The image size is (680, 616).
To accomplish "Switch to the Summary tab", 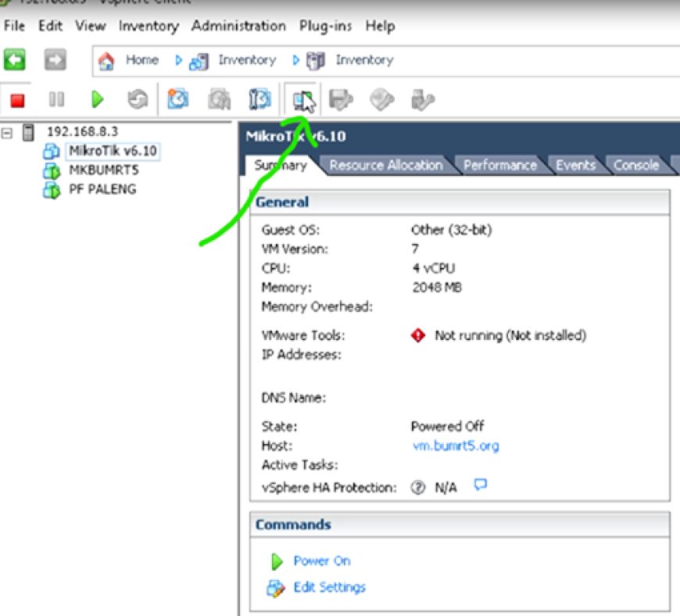I will pos(281,165).
